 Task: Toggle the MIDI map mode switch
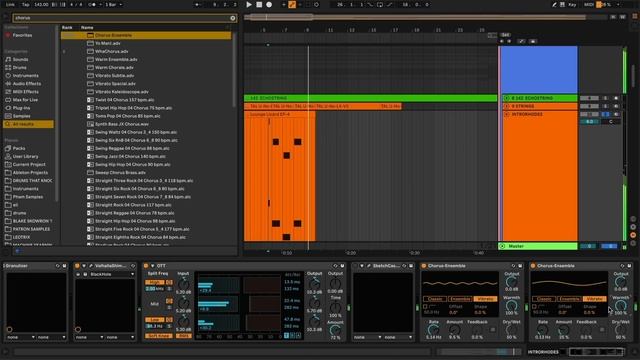(x=589, y=4)
